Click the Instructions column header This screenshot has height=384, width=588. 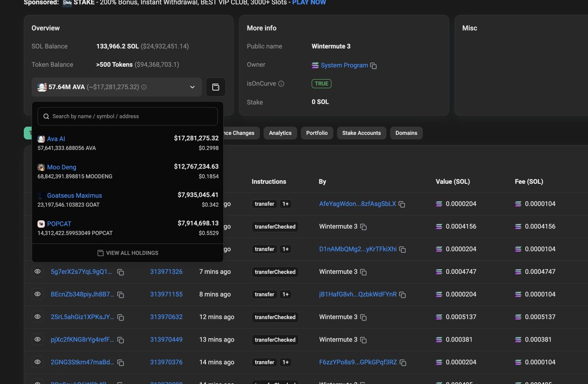coord(269,182)
